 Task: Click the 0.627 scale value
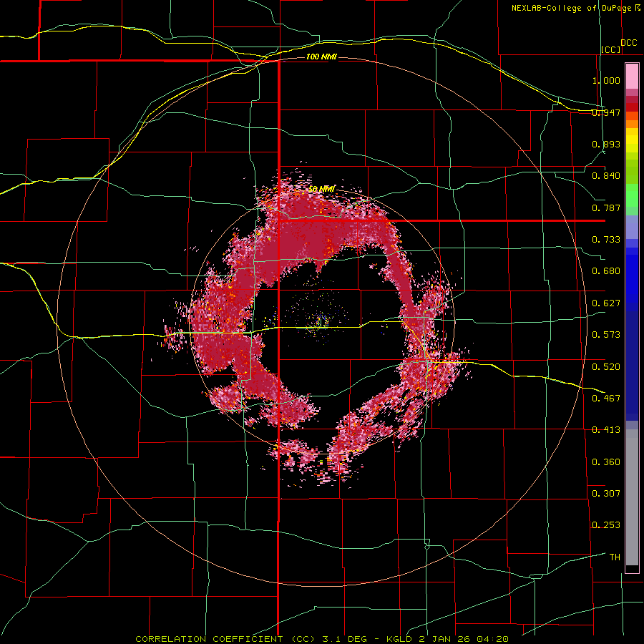606,303
